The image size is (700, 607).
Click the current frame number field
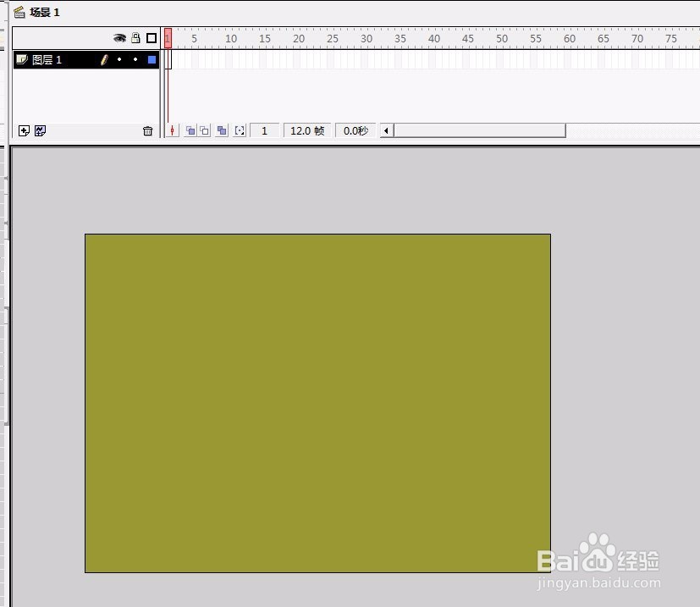264,131
